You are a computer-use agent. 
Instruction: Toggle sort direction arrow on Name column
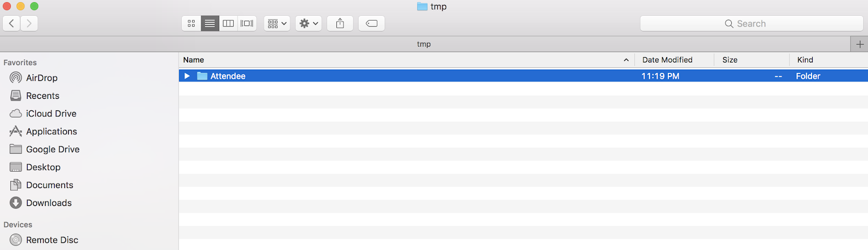tap(626, 60)
